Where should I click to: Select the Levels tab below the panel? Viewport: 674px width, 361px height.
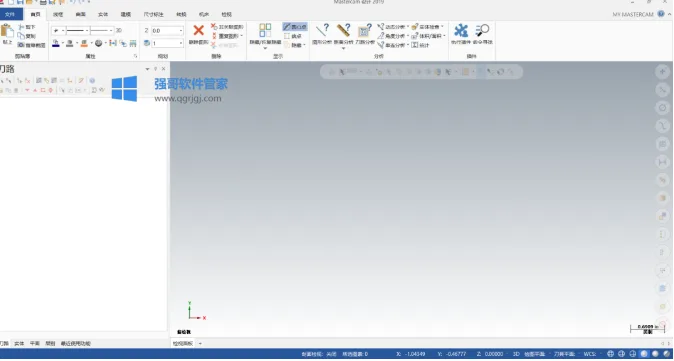[50, 344]
